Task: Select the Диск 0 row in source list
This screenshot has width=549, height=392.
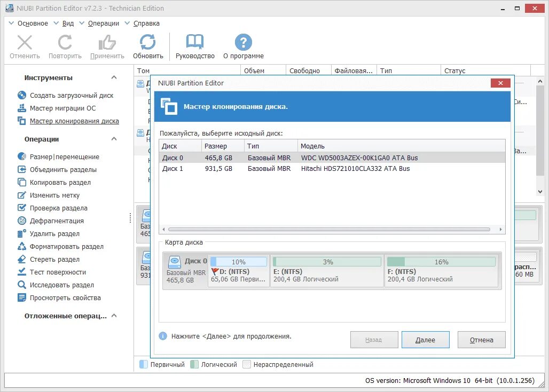Action: (x=332, y=158)
